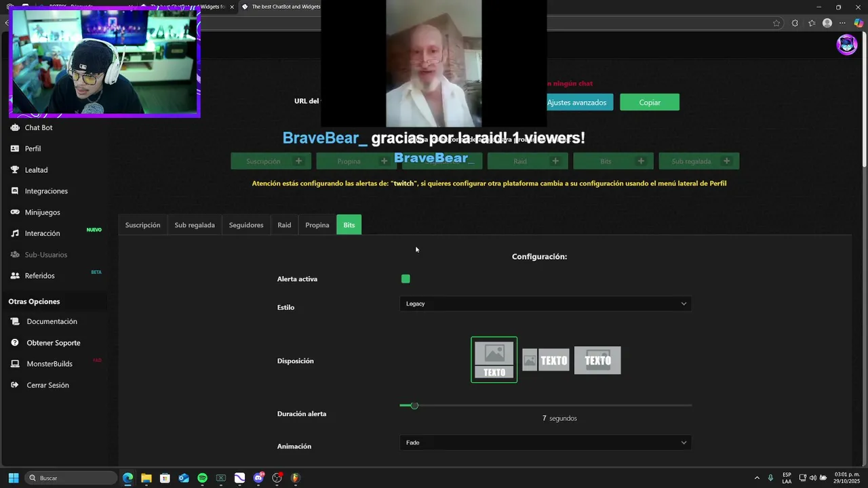The width and height of the screenshot is (868, 488).
Task: Switch to the Seguidores tab
Action: tap(246, 225)
